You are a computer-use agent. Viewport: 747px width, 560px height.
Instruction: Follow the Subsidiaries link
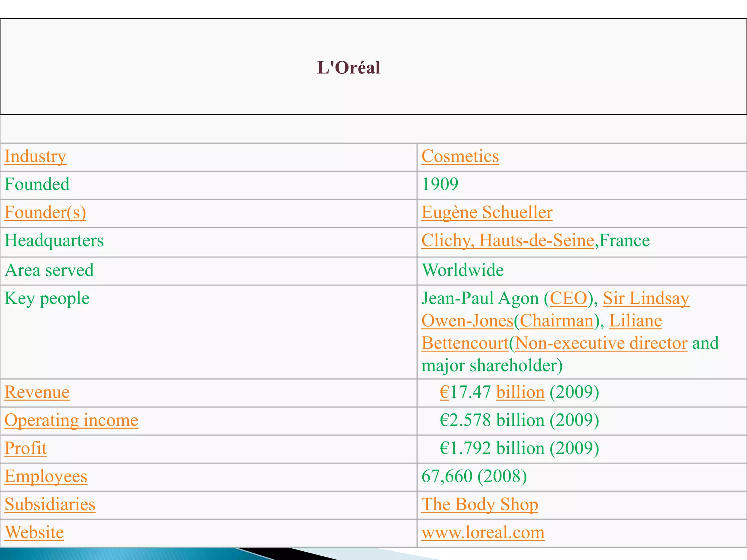point(50,505)
